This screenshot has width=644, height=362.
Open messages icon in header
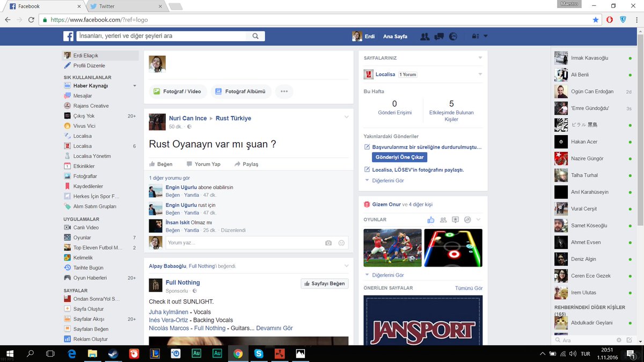[438, 36]
